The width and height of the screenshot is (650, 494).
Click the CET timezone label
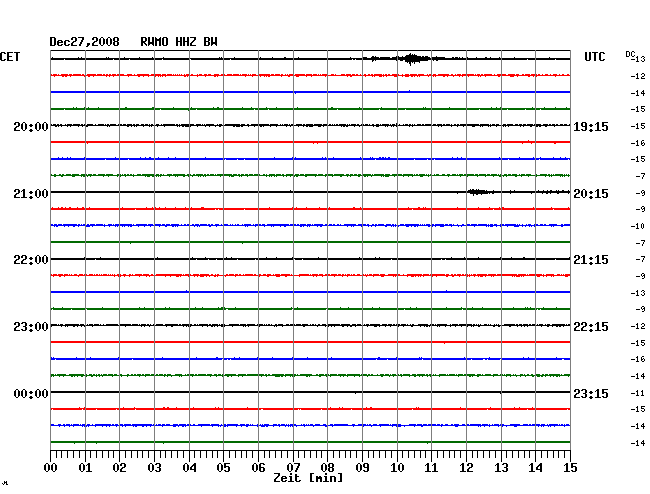pos(10,57)
